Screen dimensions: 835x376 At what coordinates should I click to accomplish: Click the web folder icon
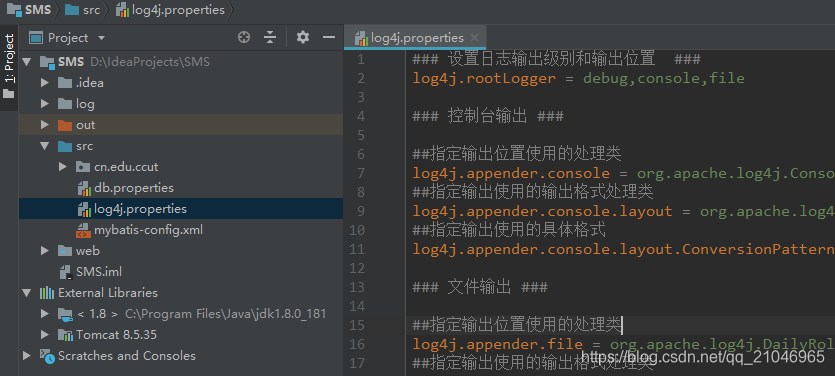click(65, 251)
